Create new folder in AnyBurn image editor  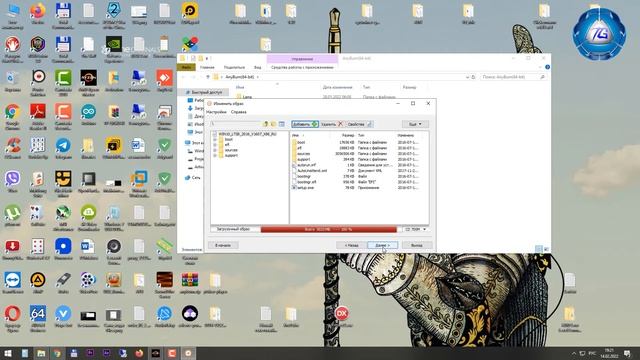273,124
